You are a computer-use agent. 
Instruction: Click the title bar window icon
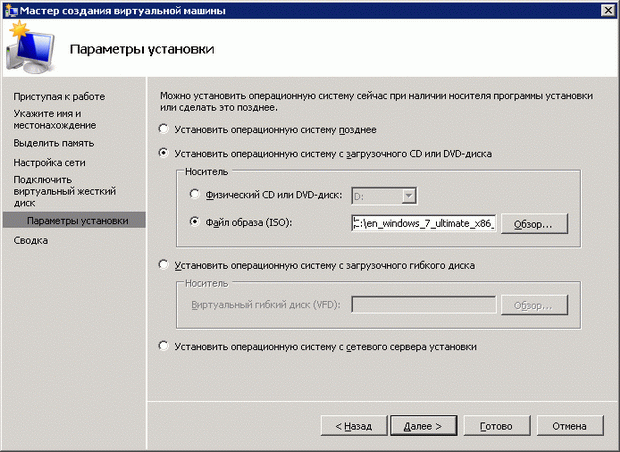10,10
